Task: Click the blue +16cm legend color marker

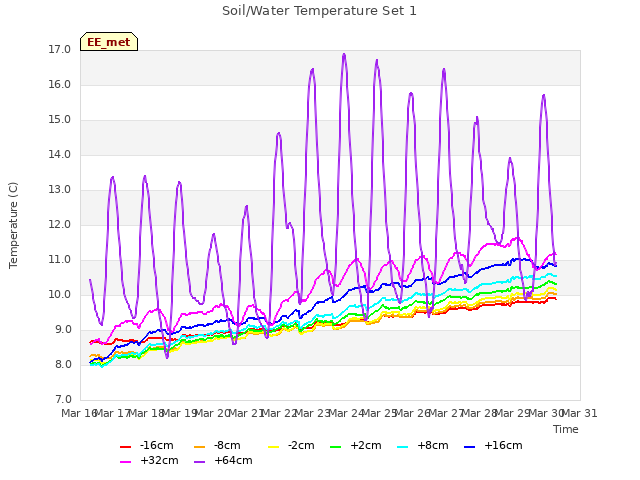Action: coord(470,447)
